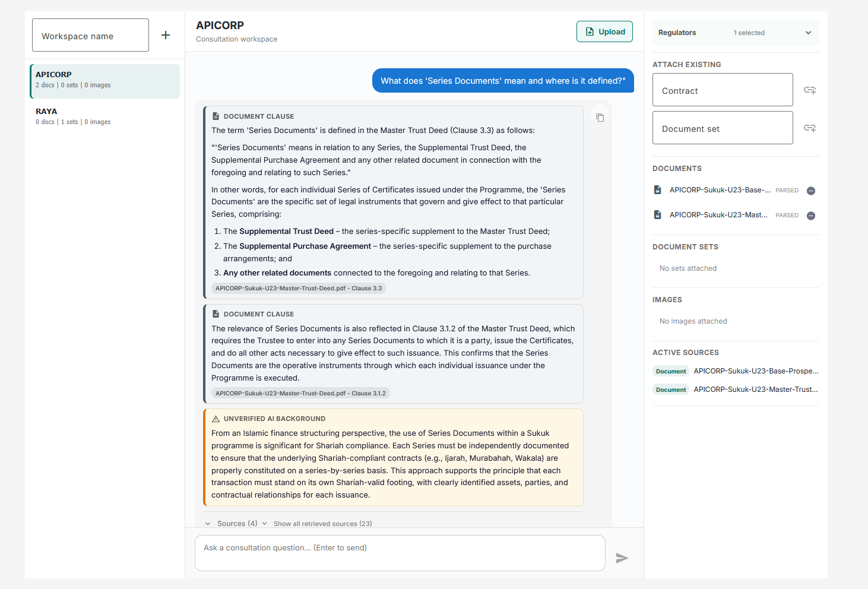This screenshot has height=589, width=868.
Task: Click document icon on second Document Clause card
Action: click(x=216, y=314)
